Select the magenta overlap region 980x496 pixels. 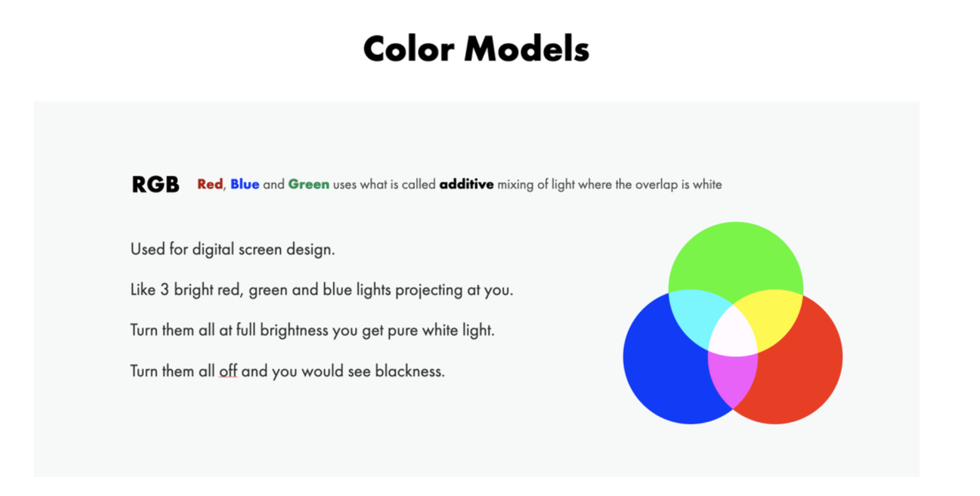click(733, 379)
